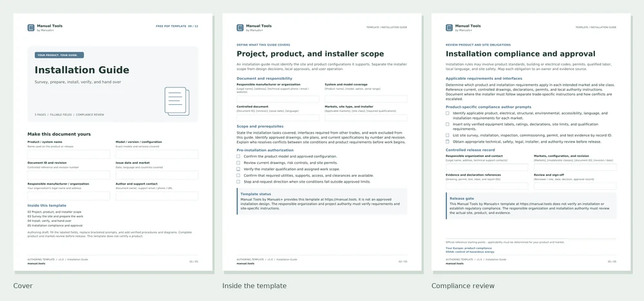Select the 'Evidence and declaration references' field
Screen dimensions: 644x301
pyautogui.click(x=487, y=186)
